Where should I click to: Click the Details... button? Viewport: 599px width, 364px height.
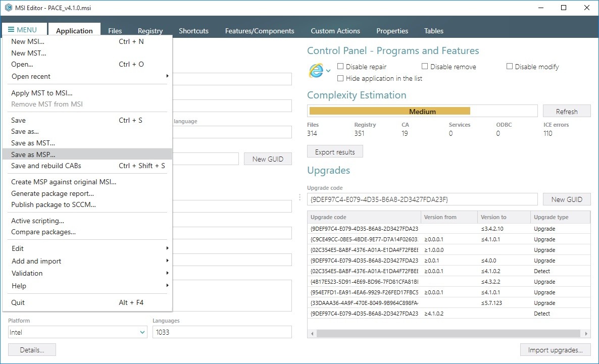[32, 350]
